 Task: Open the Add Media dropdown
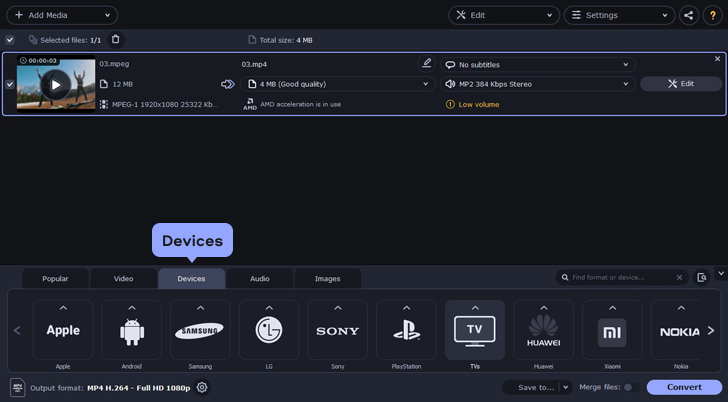click(62, 15)
